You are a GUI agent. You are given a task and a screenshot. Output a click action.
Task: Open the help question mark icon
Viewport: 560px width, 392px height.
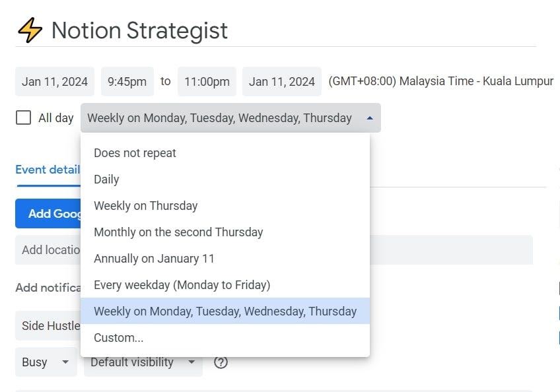point(221,362)
